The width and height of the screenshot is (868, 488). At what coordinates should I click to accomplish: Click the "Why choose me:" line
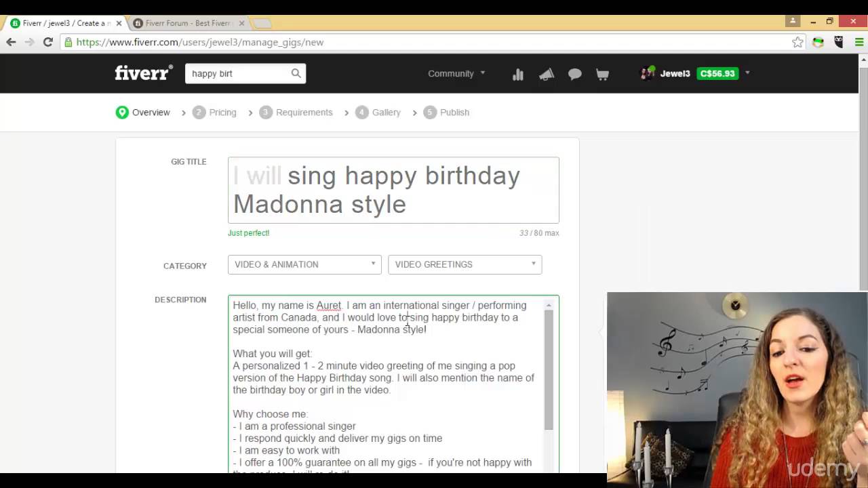(271, 414)
